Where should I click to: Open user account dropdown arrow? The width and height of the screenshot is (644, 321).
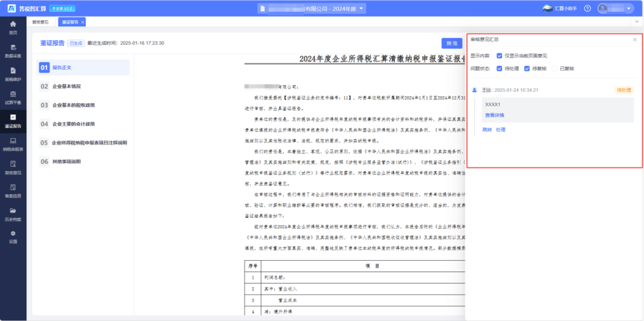click(x=628, y=8)
